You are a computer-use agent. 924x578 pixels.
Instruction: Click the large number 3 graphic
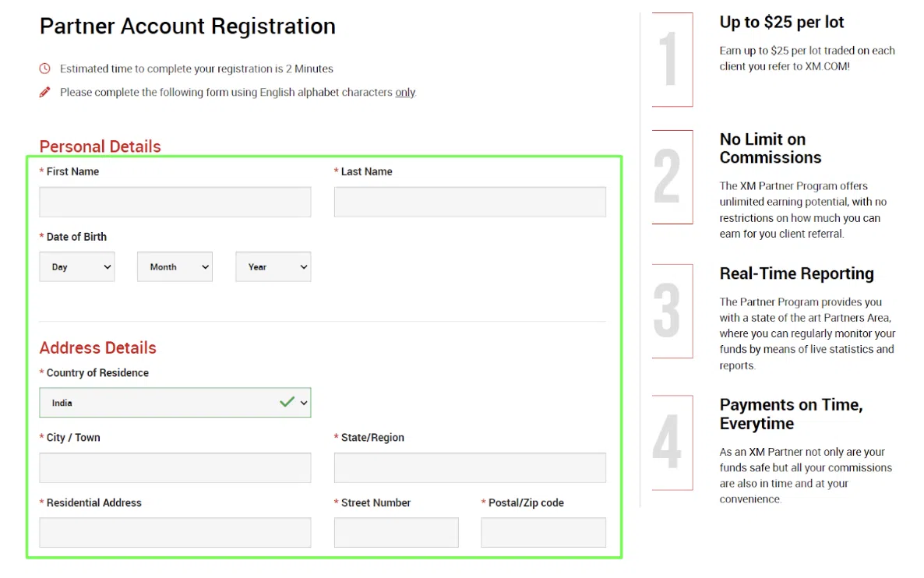click(668, 311)
